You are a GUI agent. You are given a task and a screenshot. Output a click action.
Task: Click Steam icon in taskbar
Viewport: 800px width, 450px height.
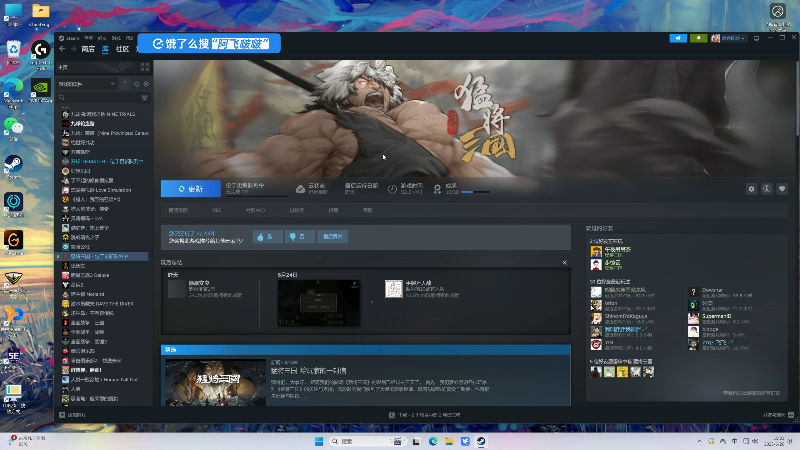click(x=481, y=441)
